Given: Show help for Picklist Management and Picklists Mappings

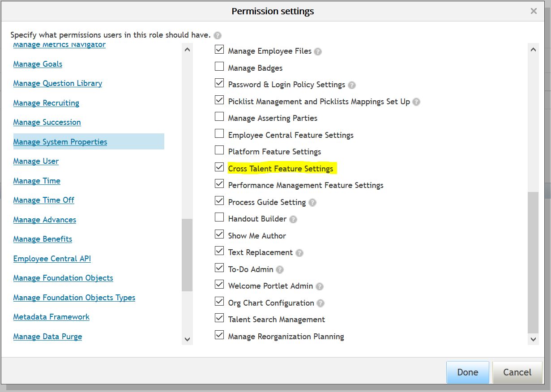Looking at the screenshot, I should point(416,102).
